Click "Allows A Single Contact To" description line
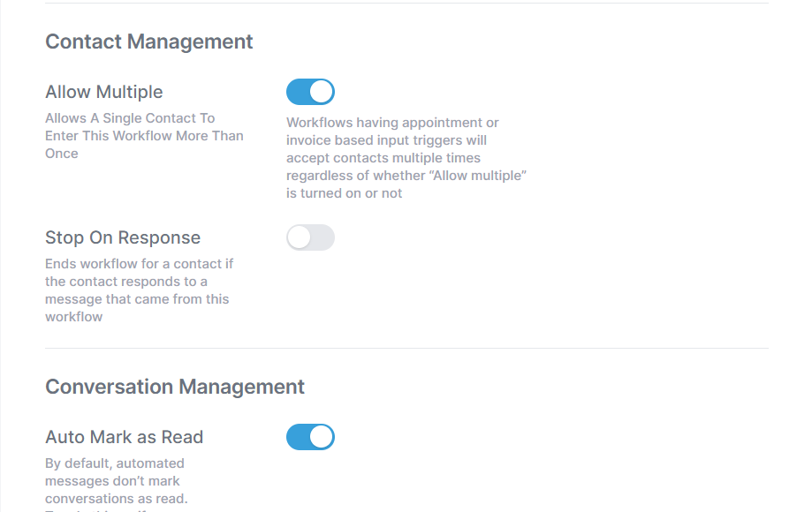The height and width of the screenshot is (512, 812). coord(130,118)
